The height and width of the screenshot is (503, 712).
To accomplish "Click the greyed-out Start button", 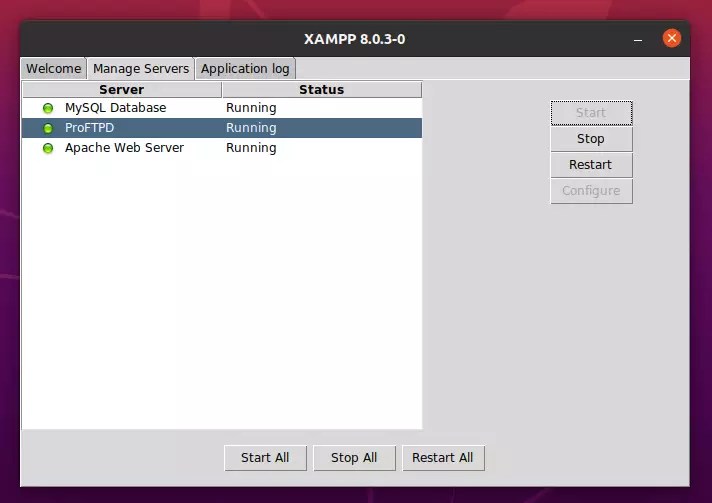I will [591, 113].
